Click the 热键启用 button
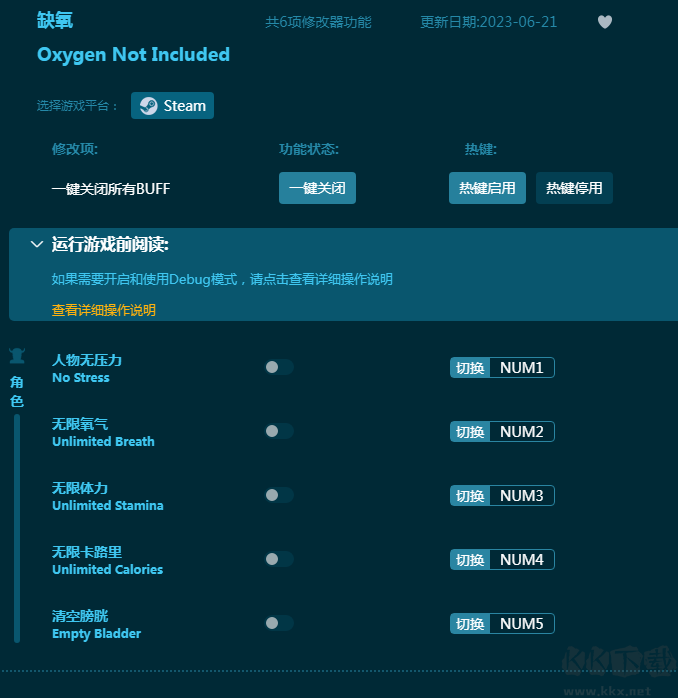 [487, 188]
